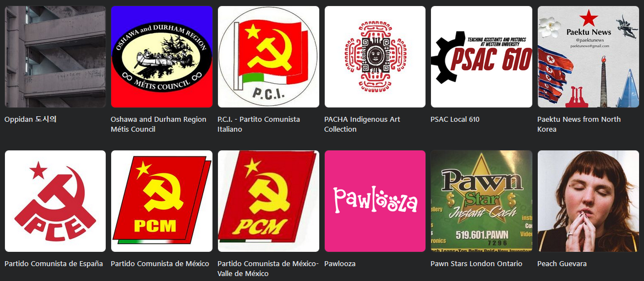Click the PSAC 610 gear logo
The image size is (644, 281).
coord(482,57)
